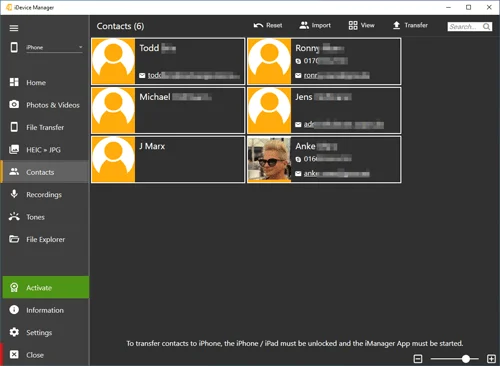Click the Contacts (6) heading
This screenshot has height=366, width=500.
[x=120, y=26]
